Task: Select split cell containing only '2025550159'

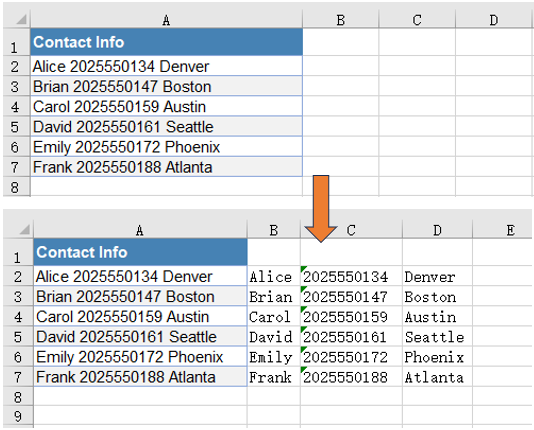Action: point(351,316)
